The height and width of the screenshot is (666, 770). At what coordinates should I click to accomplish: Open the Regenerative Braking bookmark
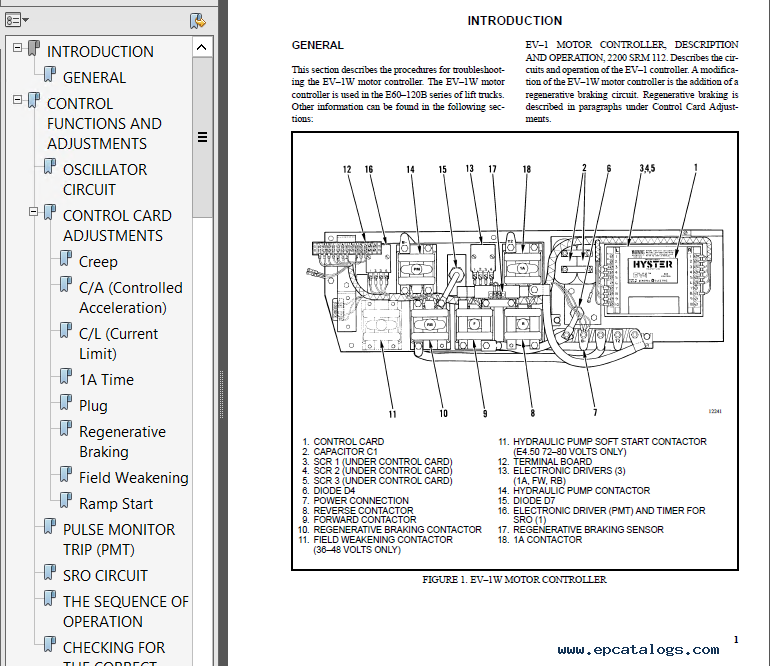coord(122,442)
